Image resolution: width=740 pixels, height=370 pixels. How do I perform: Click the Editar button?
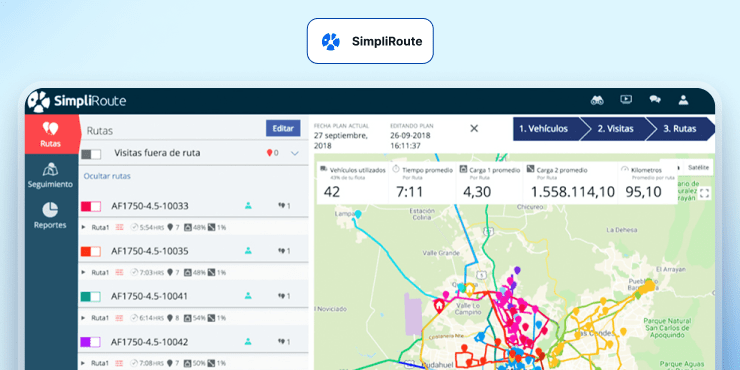point(283,128)
